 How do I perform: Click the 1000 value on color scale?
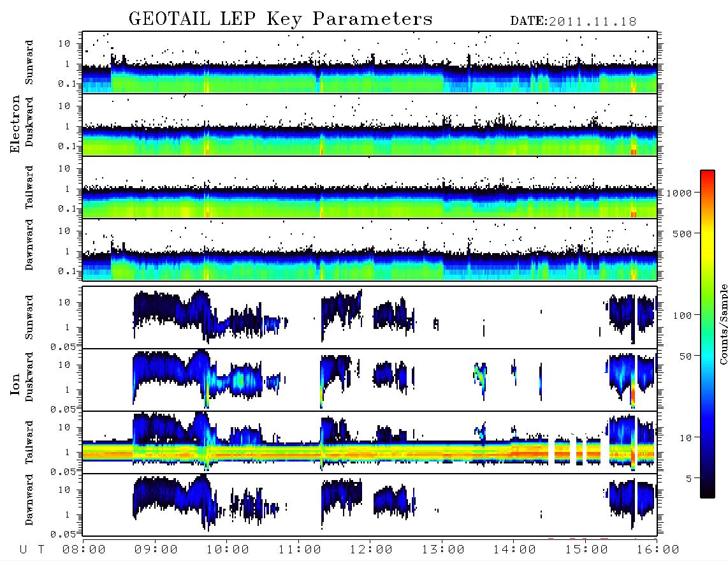click(x=680, y=193)
